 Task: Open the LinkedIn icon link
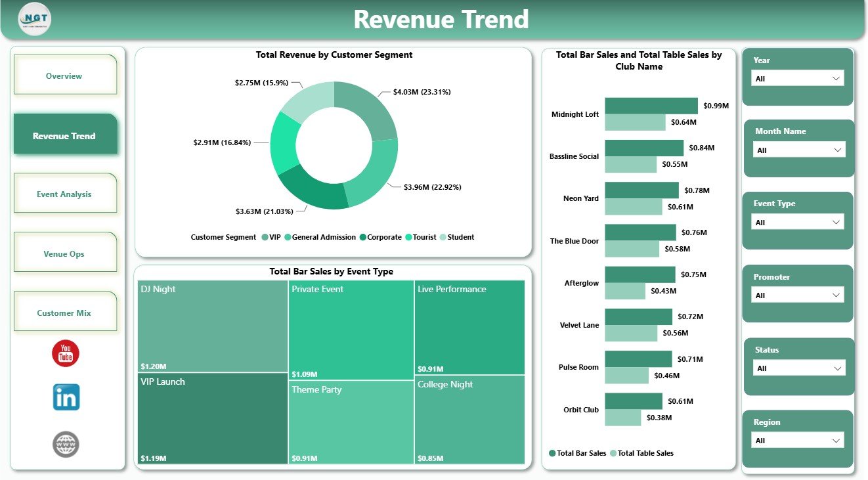tap(66, 397)
